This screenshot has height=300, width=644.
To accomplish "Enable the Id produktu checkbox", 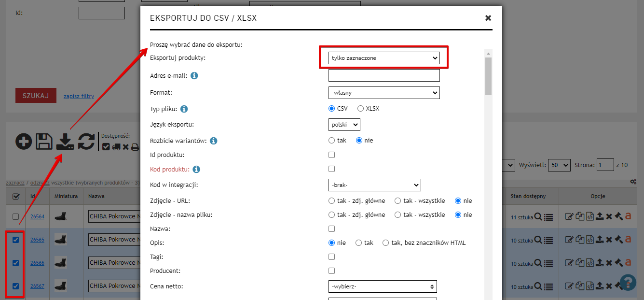I will coord(331,155).
